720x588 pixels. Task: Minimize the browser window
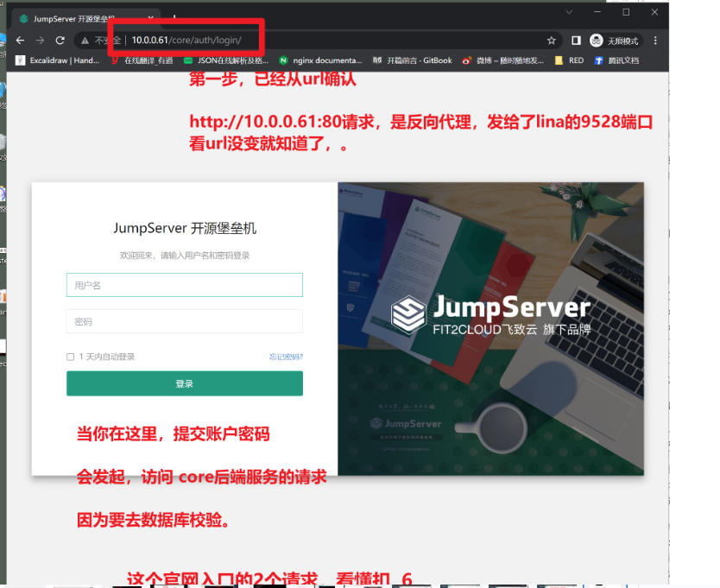[x=597, y=12]
